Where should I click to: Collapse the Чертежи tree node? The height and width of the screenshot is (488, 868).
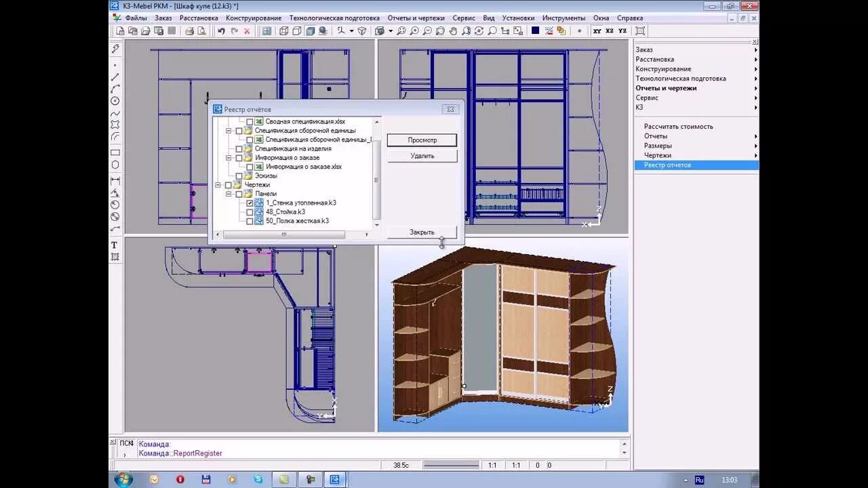(218, 185)
